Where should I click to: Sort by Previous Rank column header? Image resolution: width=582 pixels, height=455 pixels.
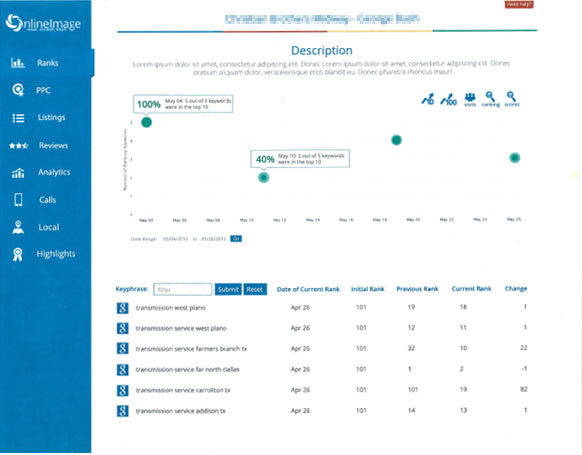417,289
